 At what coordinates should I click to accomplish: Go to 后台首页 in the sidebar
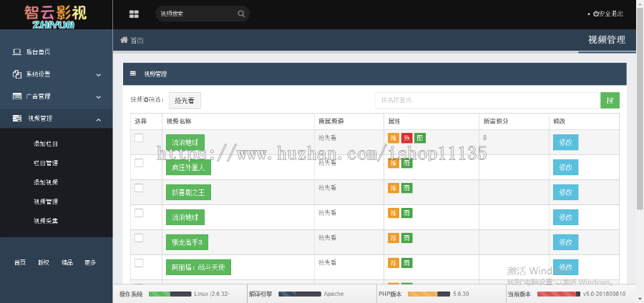[x=38, y=52]
